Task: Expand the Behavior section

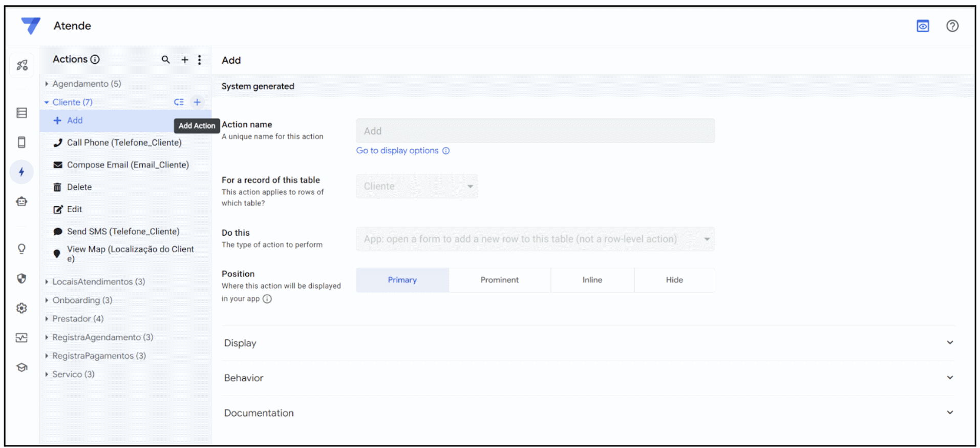Action: click(588, 378)
